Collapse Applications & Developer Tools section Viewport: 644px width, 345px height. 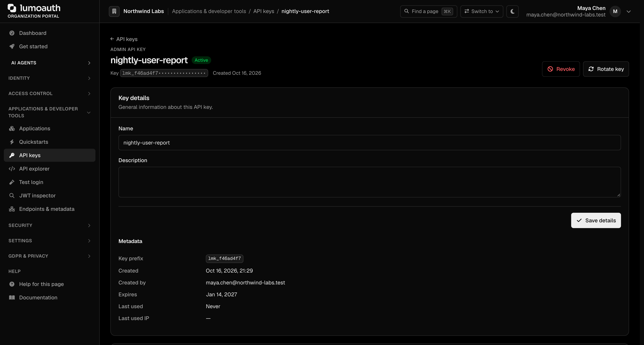49,112
